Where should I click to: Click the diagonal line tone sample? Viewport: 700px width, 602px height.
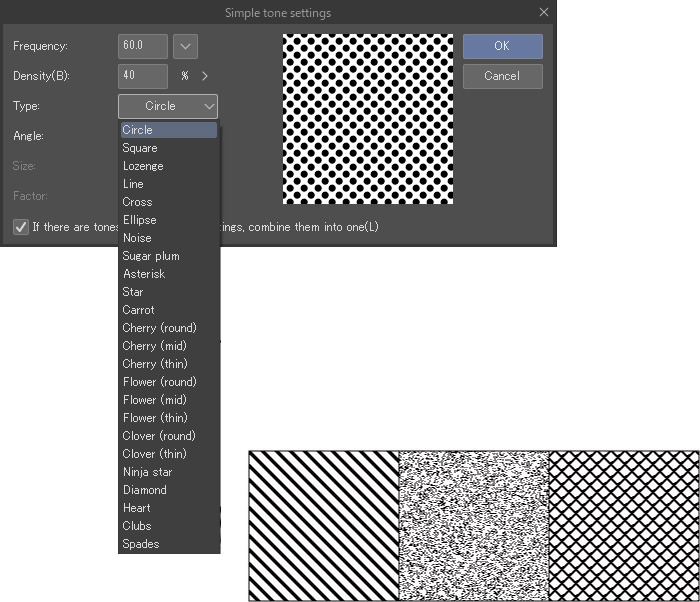(x=324, y=526)
